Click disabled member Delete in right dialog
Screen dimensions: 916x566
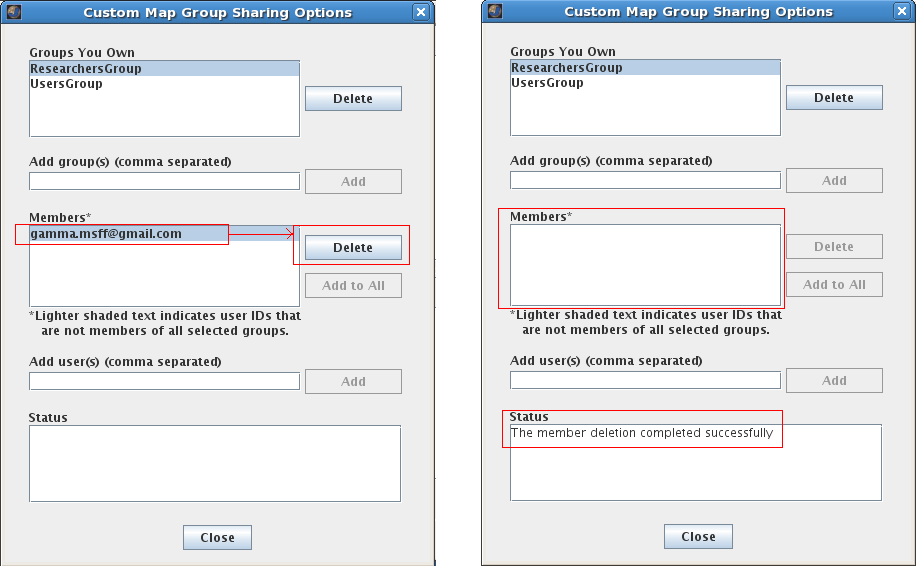[x=834, y=246]
